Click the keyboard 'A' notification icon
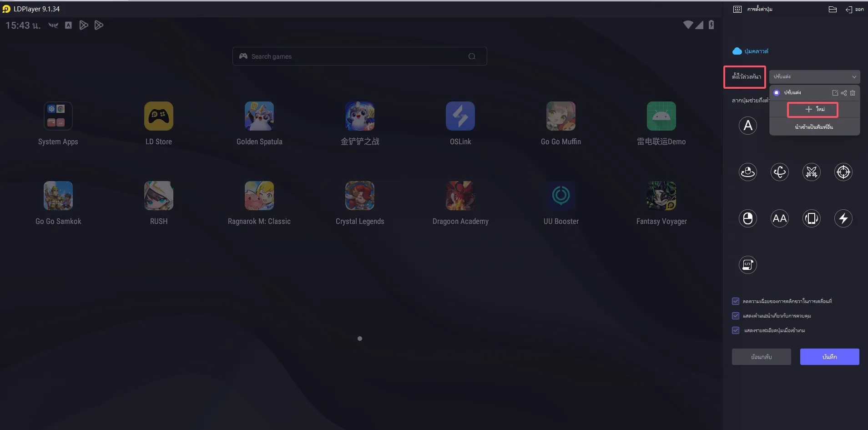This screenshot has height=430, width=868. pyautogui.click(x=68, y=25)
